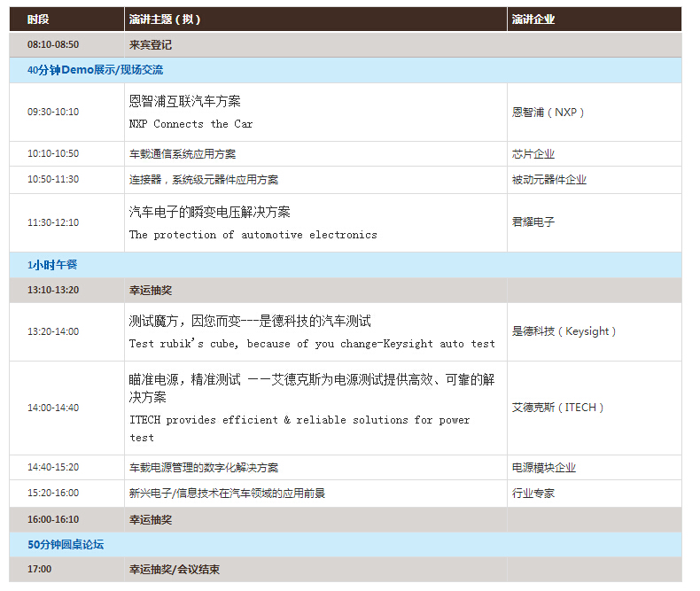Click the 被动元器件企业 company cell
The image size is (700, 591).
coord(548,180)
